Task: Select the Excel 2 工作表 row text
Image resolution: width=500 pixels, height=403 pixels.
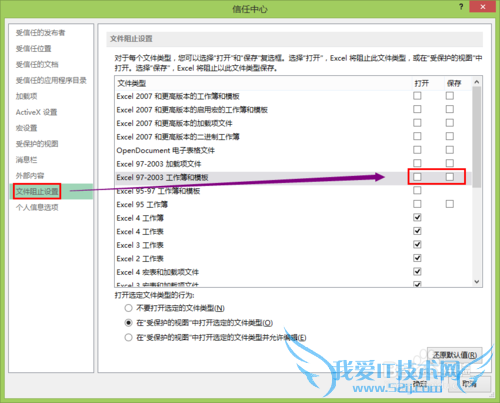Action: 140,259
